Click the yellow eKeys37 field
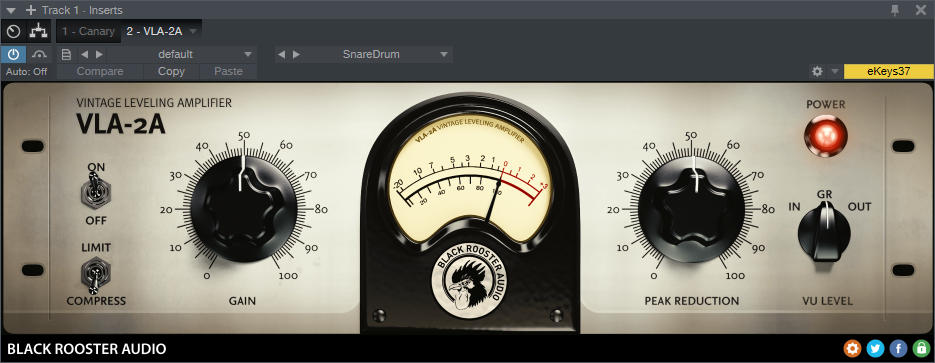The height and width of the screenshot is (363, 935). [x=888, y=71]
